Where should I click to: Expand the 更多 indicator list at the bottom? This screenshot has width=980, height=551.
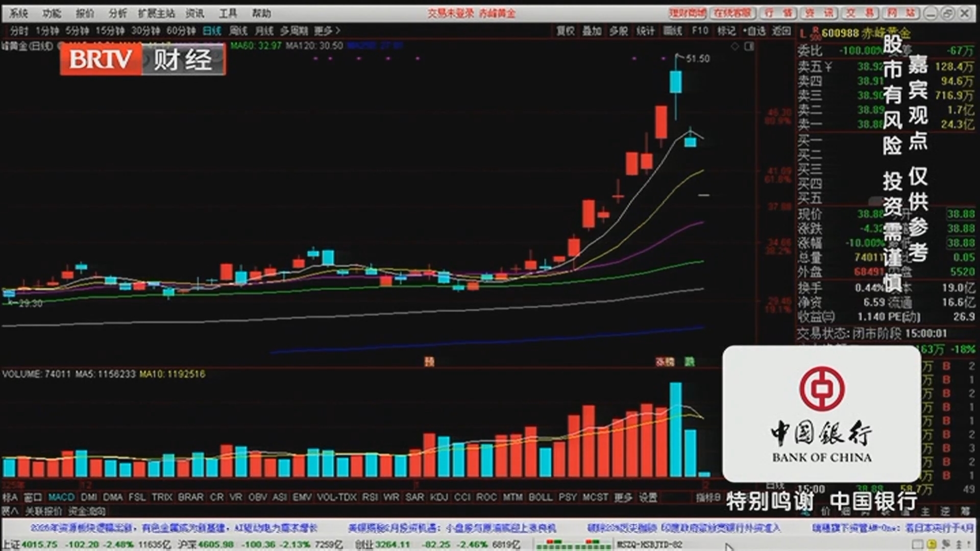[623, 497]
